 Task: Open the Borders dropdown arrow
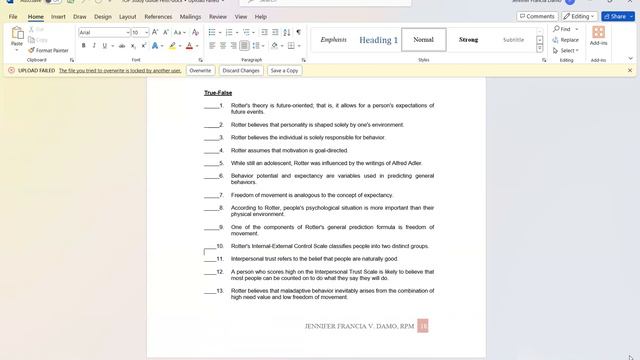299,46
